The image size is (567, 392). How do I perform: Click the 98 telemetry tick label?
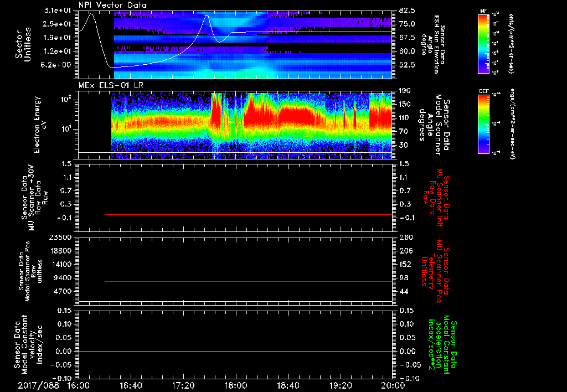tap(404, 278)
